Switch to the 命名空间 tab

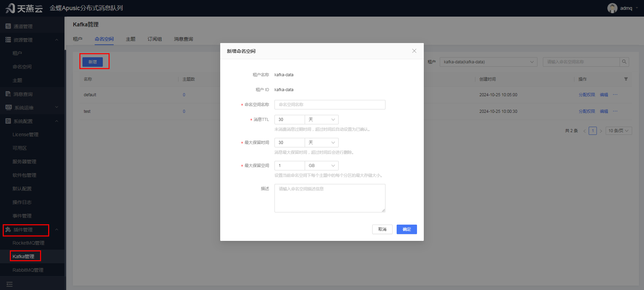click(x=104, y=39)
